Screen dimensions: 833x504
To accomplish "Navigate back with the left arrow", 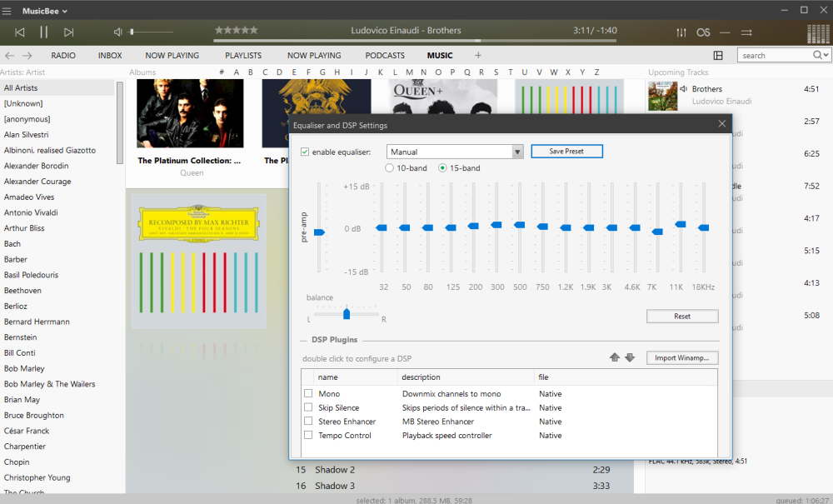I will [x=9, y=55].
